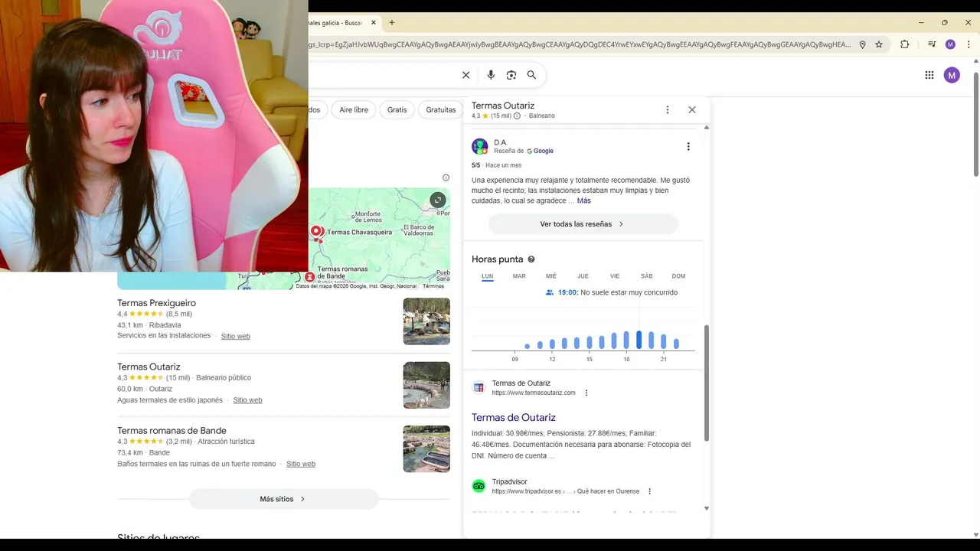980x551 pixels.
Task: Open Sitio web link for Termas Prexigueiro
Action: 236,336
